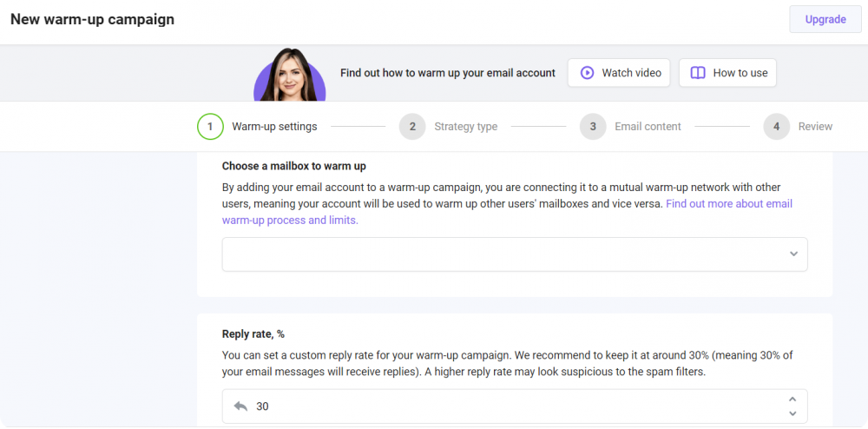868x429 pixels.
Task: Click into the Reply rate input field
Action: click(515, 406)
